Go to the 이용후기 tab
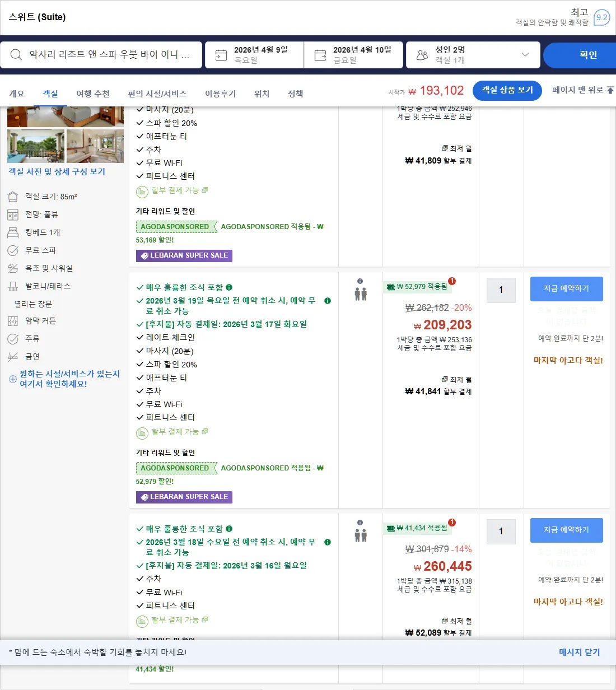 pyautogui.click(x=221, y=94)
